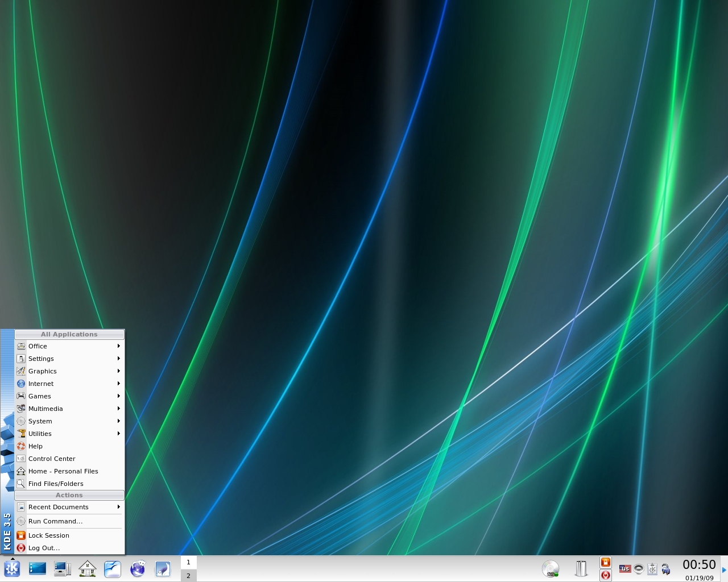Select Home - Personal Files menu entry
728x582 pixels.
(69, 471)
